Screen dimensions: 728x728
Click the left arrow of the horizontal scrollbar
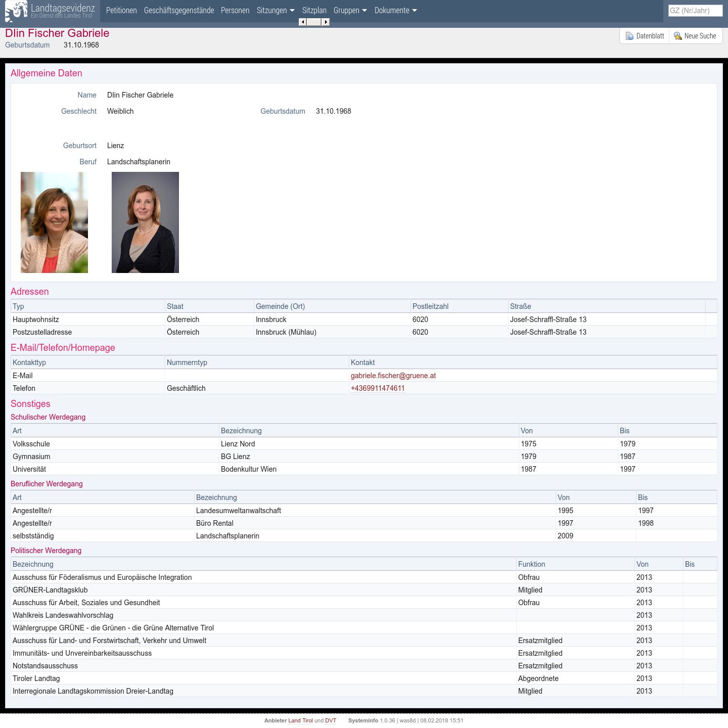302,22
